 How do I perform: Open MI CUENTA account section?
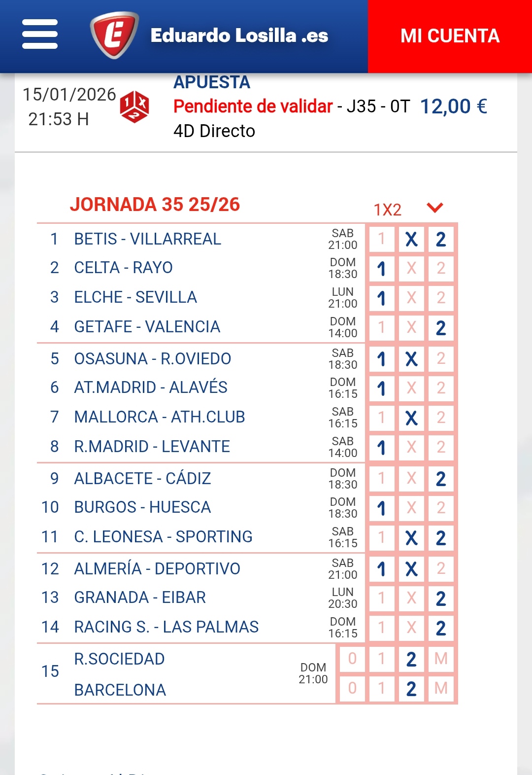[450, 36]
